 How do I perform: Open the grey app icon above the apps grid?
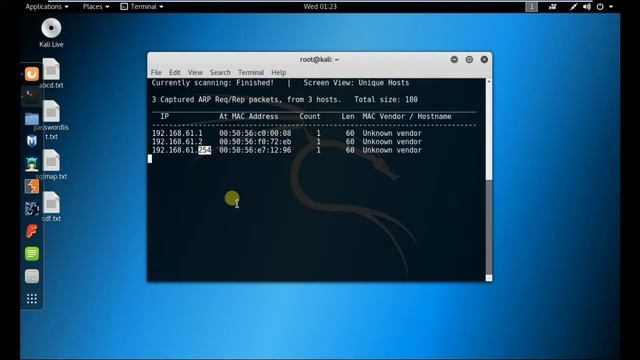click(32, 276)
